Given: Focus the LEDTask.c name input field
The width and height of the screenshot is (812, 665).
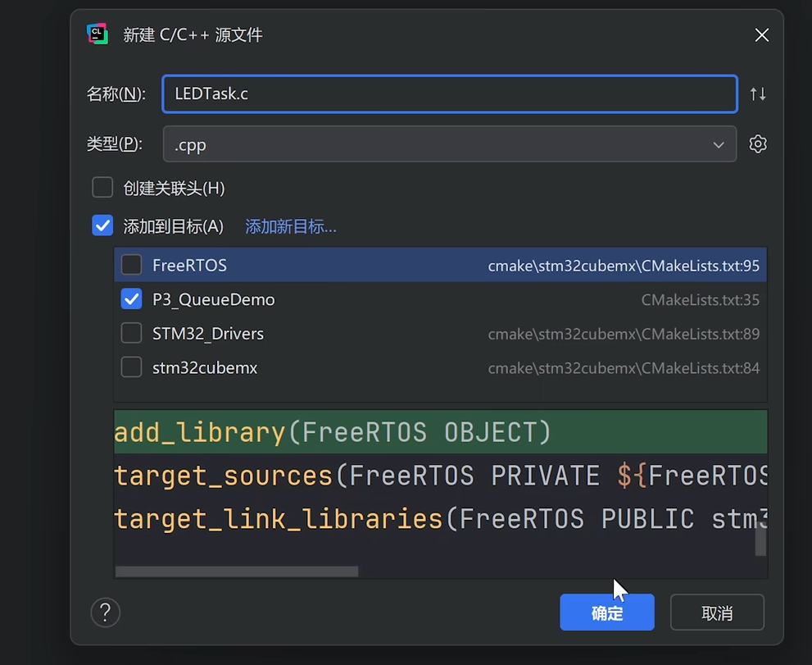Looking at the screenshot, I should (x=450, y=93).
